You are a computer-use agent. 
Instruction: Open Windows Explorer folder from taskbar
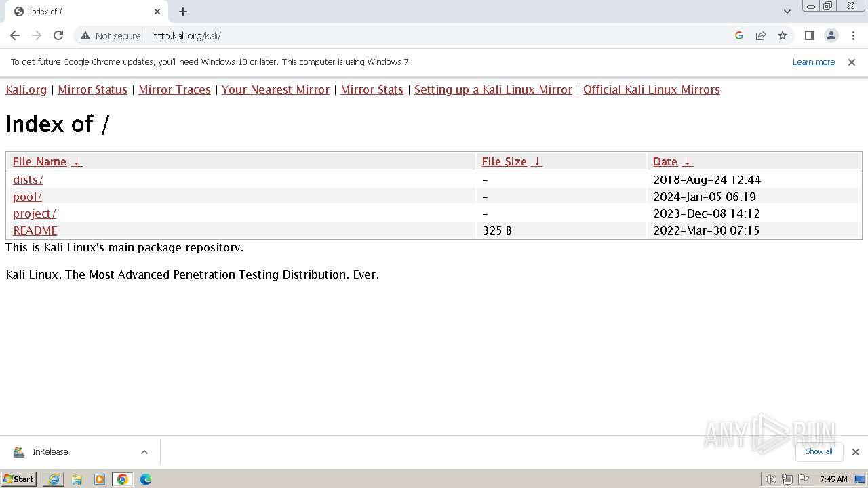tap(77, 479)
